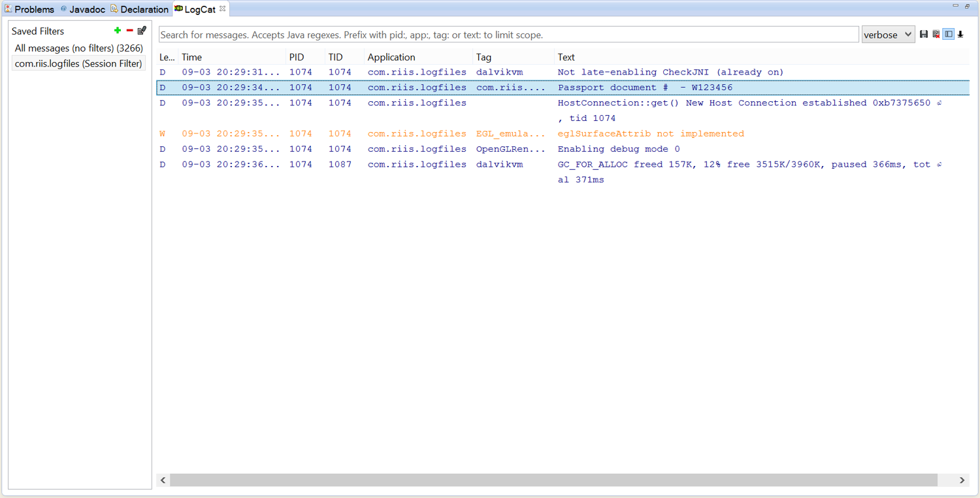Select All messages (no filters) filter

pyautogui.click(x=78, y=48)
